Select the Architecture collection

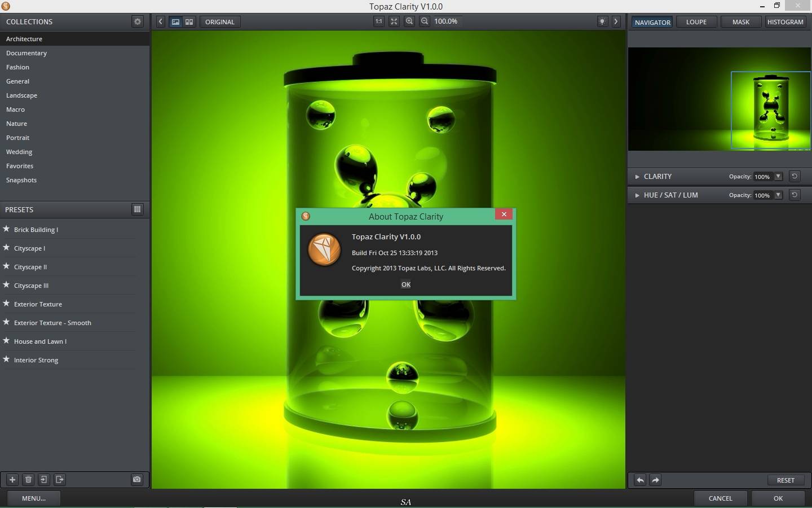click(x=74, y=39)
